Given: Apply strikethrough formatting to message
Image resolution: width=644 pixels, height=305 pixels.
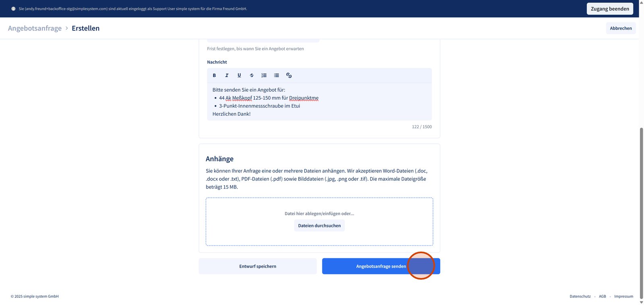Looking at the screenshot, I should pyautogui.click(x=252, y=75).
